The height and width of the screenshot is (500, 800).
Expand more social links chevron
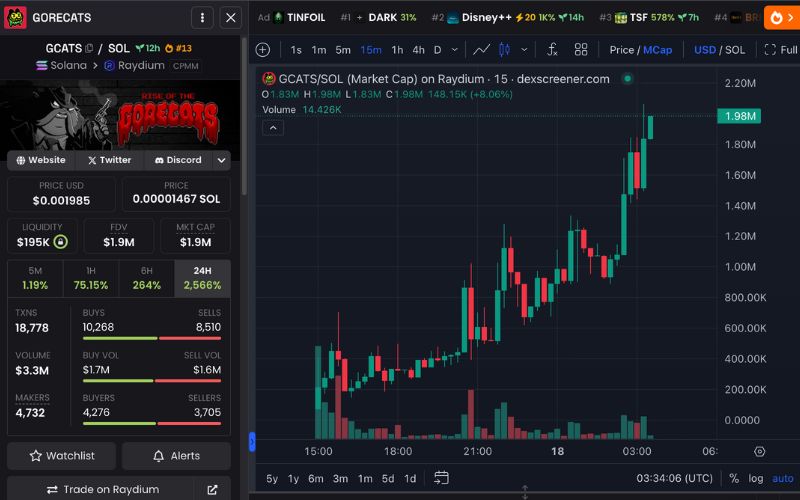(221, 160)
